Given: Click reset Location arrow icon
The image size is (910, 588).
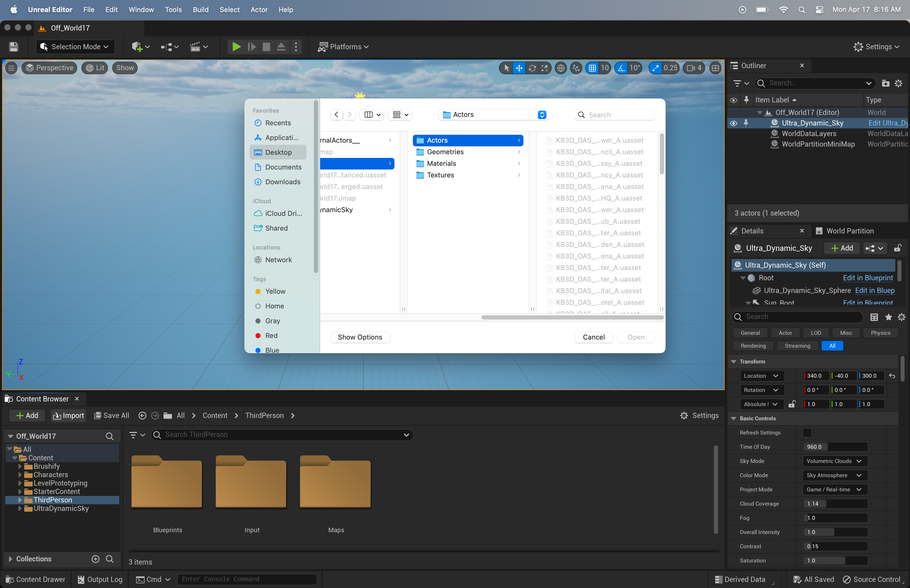Looking at the screenshot, I should point(892,376).
